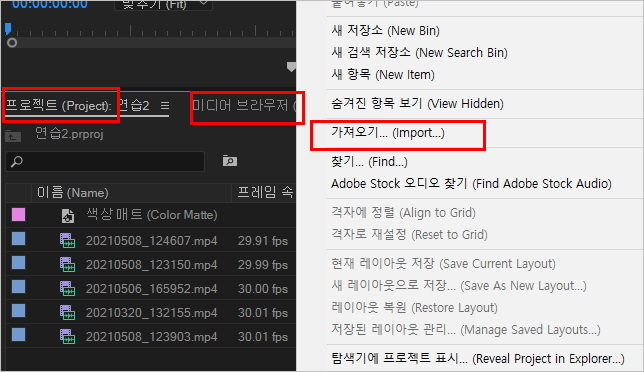Click the clip icon of 20210508_123150.mp4
Viewport: 644px width, 372px height.
point(67,264)
